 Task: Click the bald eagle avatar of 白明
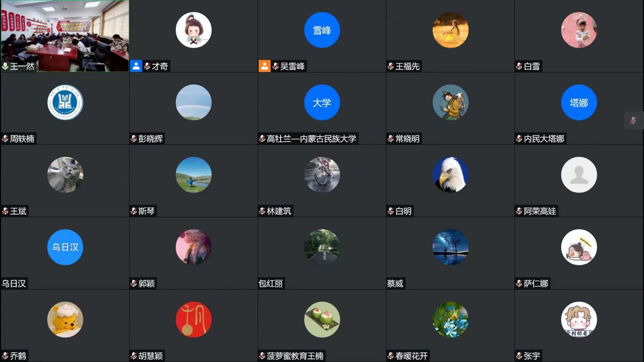click(450, 175)
